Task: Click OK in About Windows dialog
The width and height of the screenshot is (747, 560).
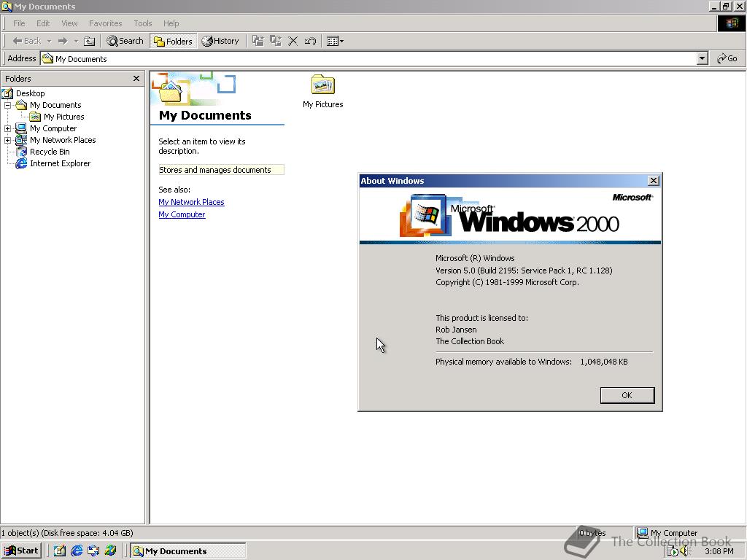Action: [x=627, y=395]
